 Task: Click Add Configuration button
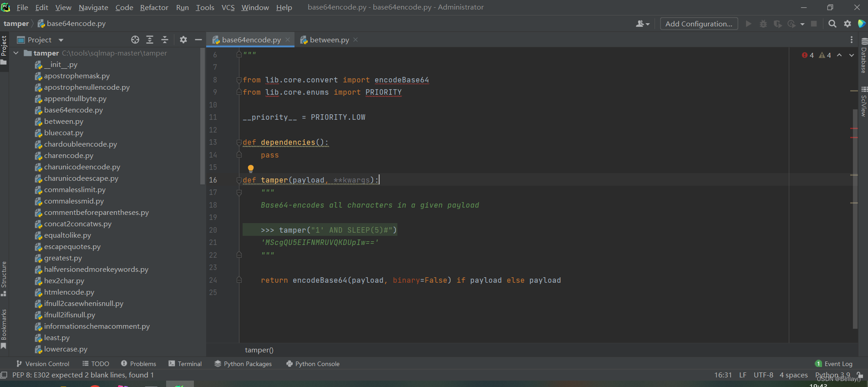coord(699,24)
